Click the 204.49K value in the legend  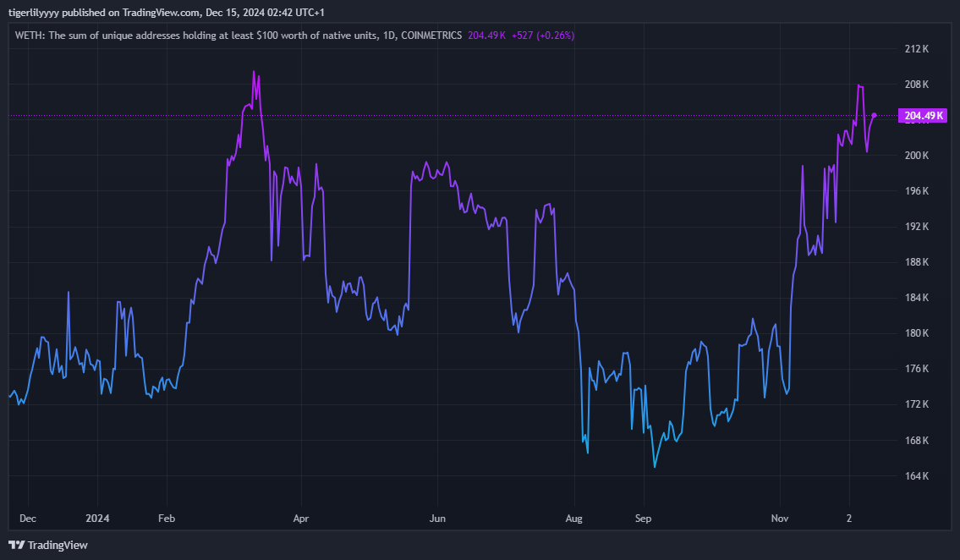click(x=486, y=36)
